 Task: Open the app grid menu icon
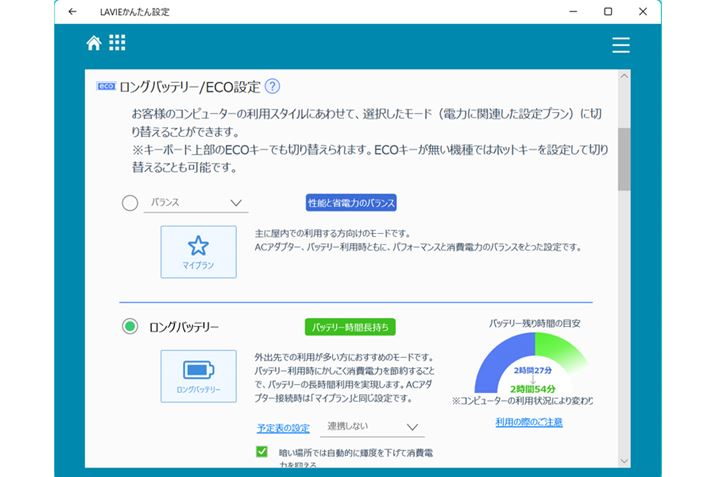(117, 44)
